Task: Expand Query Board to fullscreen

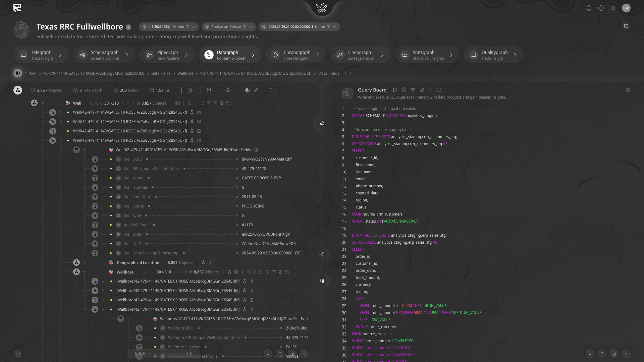Action: [x=438, y=90]
